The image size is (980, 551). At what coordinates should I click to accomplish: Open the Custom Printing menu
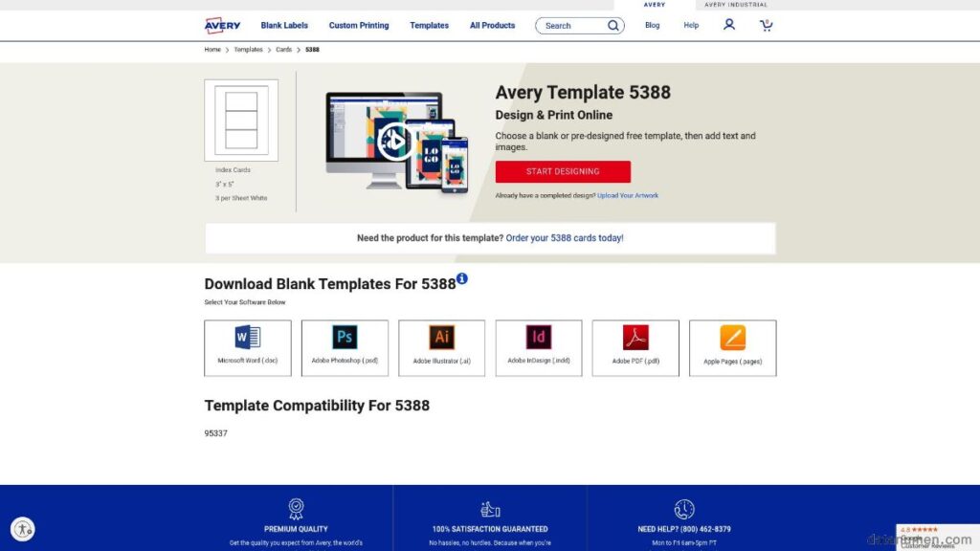point(359,25)
